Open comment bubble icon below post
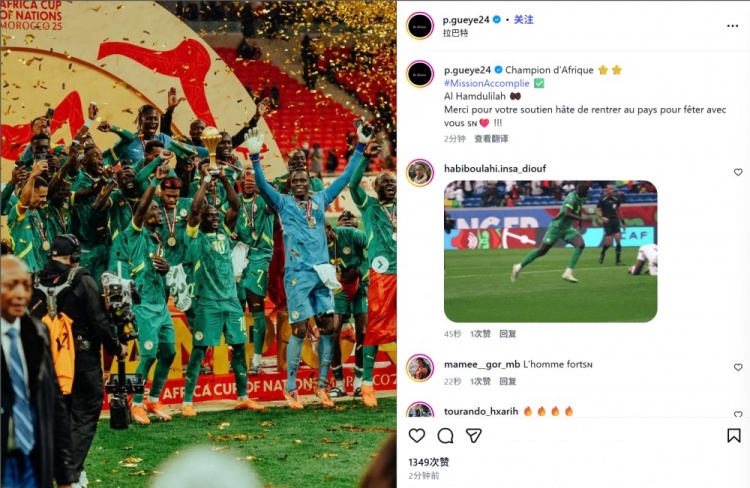Image resolution: width=750 pixels, height=488 pixels. click(x=445, y=435)
